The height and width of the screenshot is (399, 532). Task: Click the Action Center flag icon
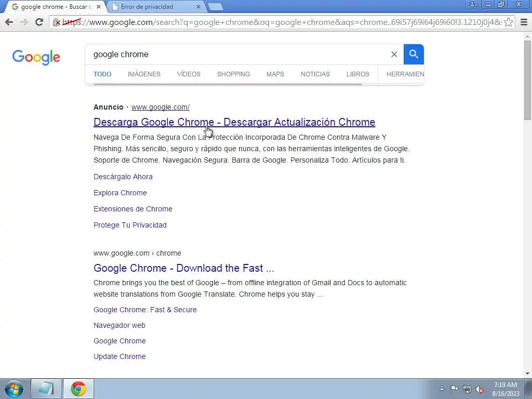(x=454, y=389)
